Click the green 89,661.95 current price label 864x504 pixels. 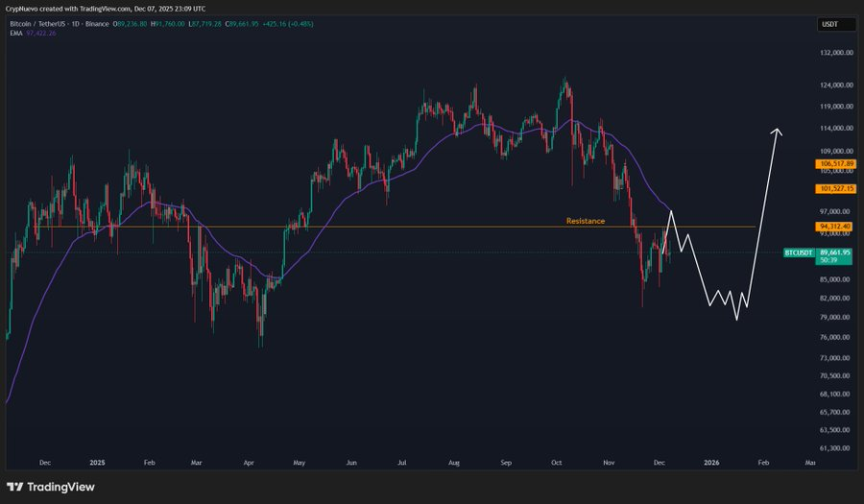pos(834,252)
